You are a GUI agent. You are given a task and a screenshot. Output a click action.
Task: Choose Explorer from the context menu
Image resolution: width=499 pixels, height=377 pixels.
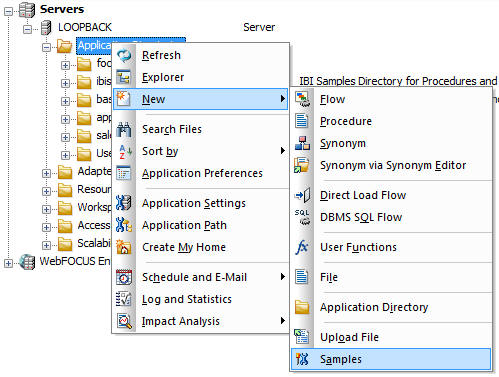(200, 77)
